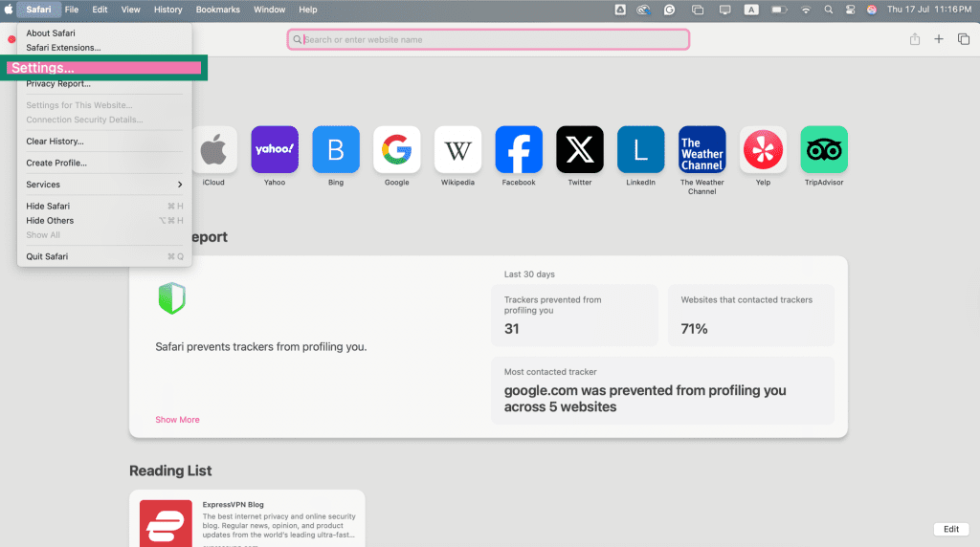Click the green privacy shield icon
980x547 pixels.
click(172, 298)
